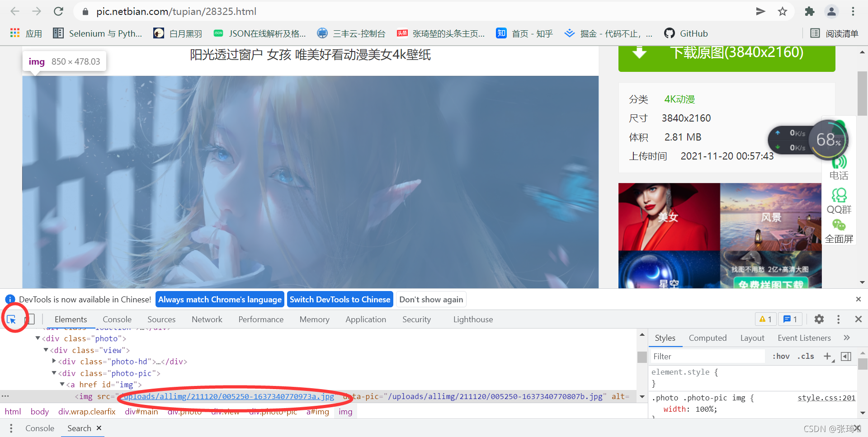Click the messages/issues count badge

[790, 320]
